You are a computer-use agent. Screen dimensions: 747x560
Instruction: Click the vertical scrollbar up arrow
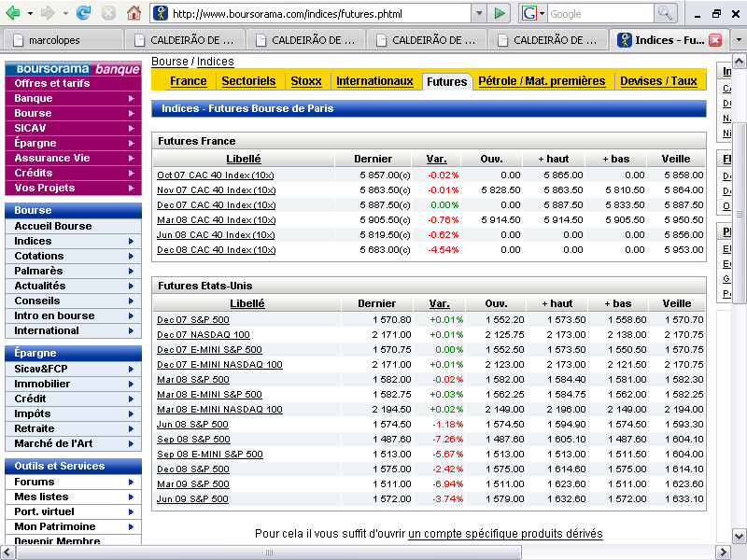739,62
